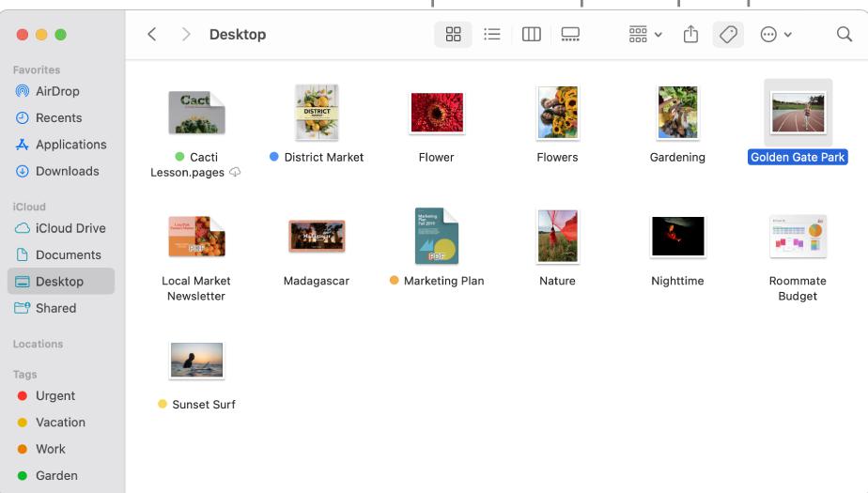This screenshot has height=493, width=868.
Task: Select the Madagascar file
Action: (317, 236)
